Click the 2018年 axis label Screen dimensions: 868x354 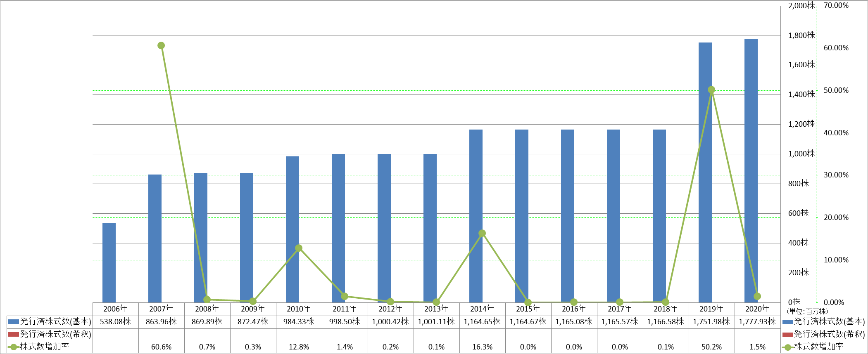click(666, 309)
